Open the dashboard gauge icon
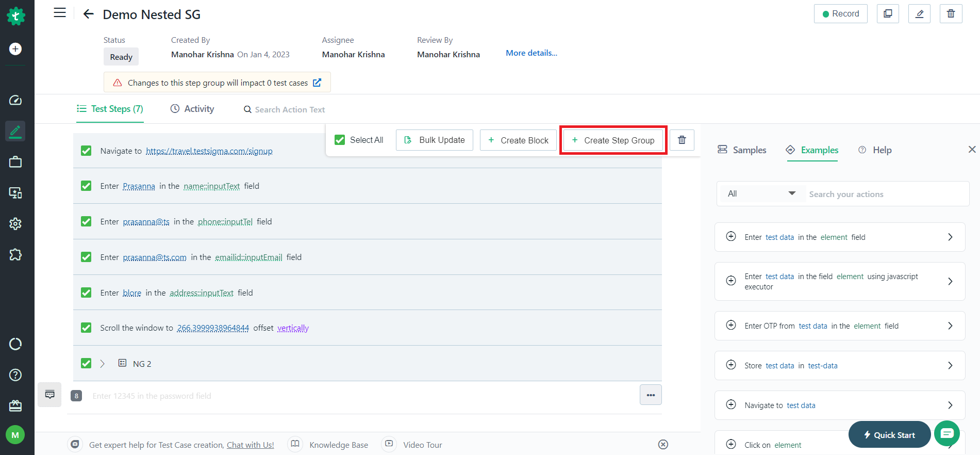Screen dimensions: 980x455 [15, 100]
